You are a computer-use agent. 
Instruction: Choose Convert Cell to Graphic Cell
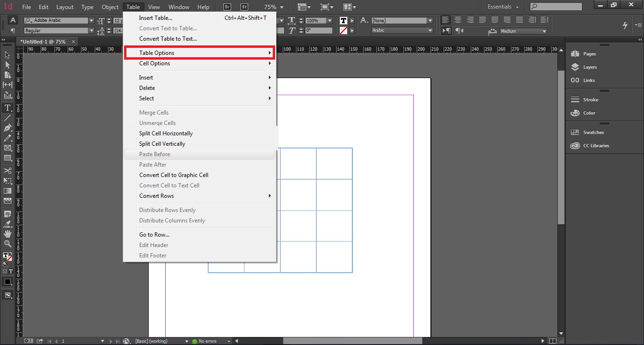click(x=200, y=175)
